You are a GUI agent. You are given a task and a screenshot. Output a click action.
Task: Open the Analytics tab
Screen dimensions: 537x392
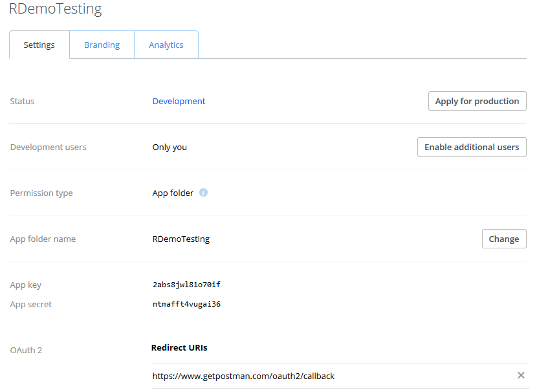tap(166, 45)
